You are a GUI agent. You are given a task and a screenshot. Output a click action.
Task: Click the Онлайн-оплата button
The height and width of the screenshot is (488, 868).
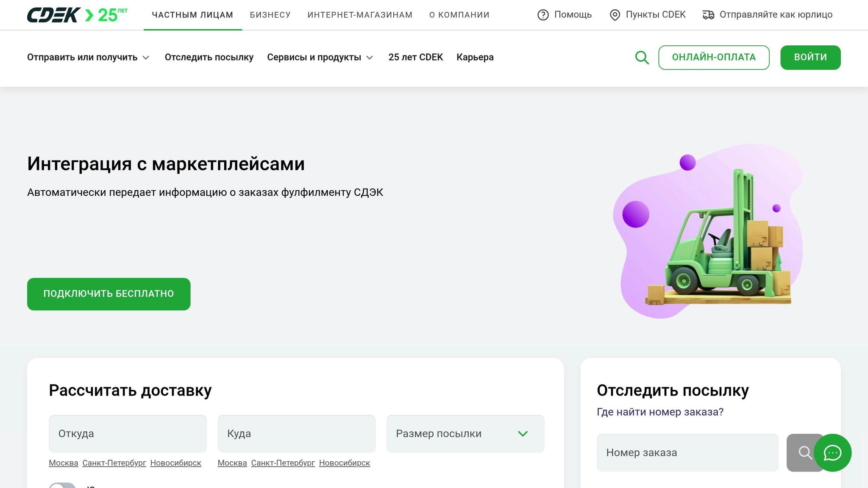coord(713,57)
